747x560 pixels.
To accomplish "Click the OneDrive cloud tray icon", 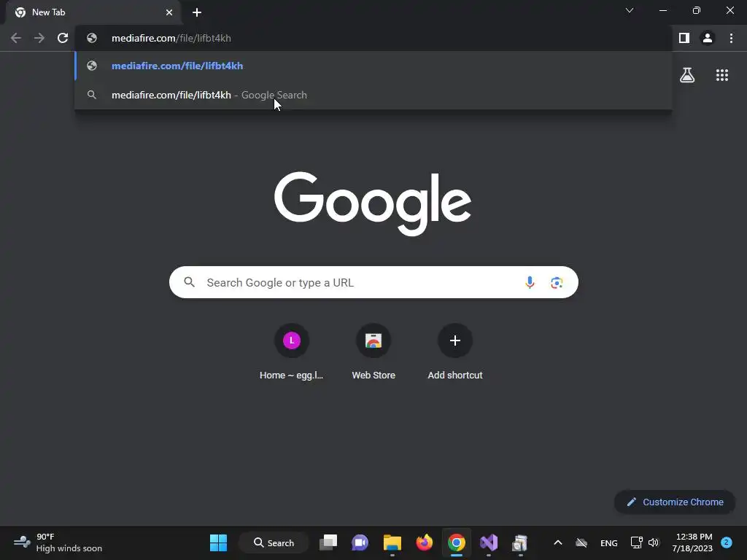I will tap(581, 542).
